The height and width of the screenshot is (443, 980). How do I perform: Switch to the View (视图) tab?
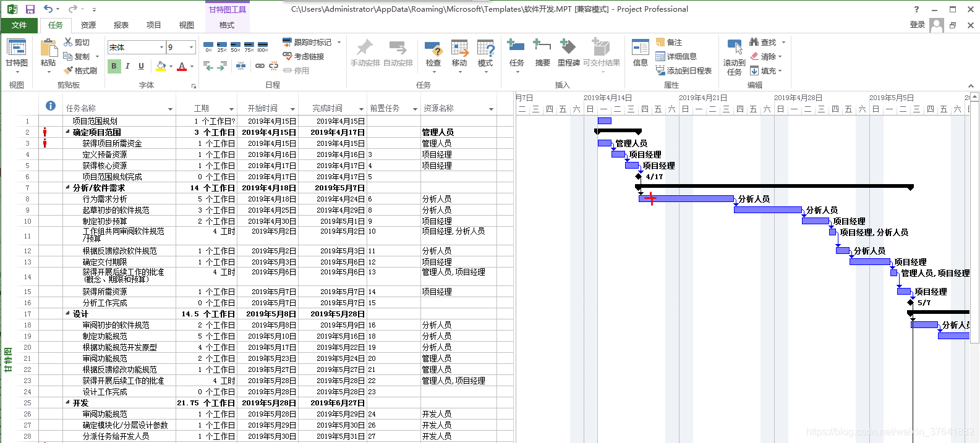click(x=186, y=25)
